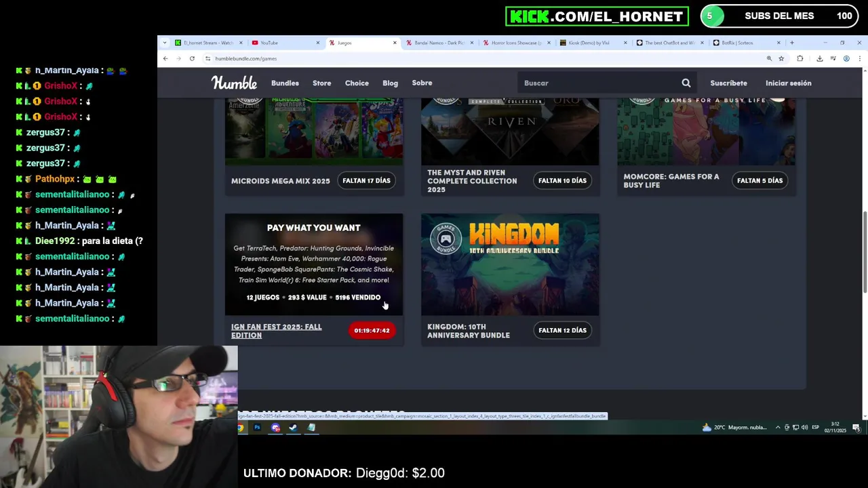This screenshot has width=868, height=488.
Task: Open the browser extensions puzzle icon
Action: pos(800,58)
